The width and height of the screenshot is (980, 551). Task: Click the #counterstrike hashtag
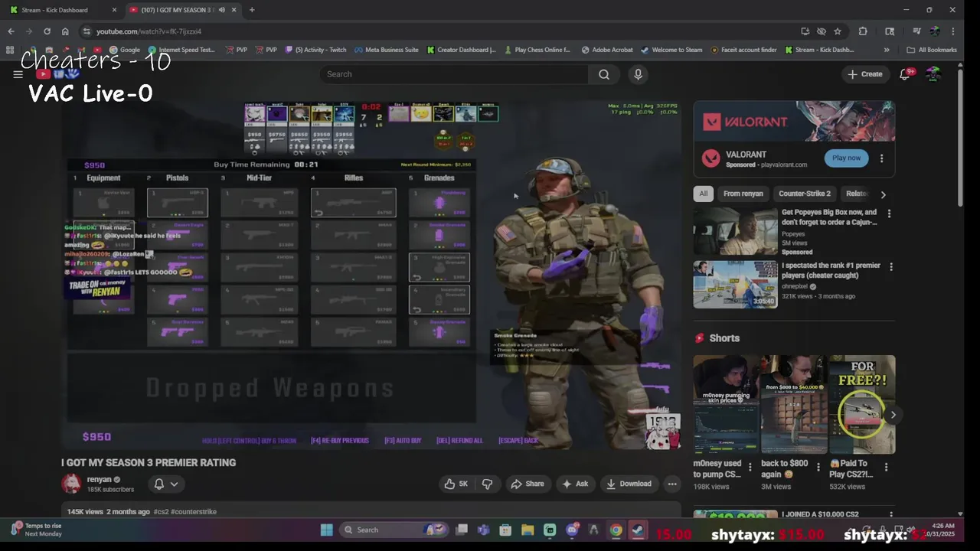[194, 511]
